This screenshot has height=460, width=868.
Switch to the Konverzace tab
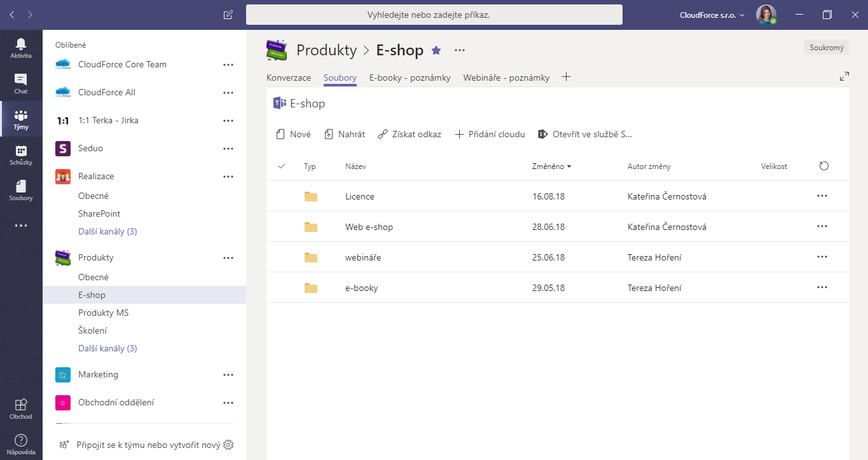[289, 78]
